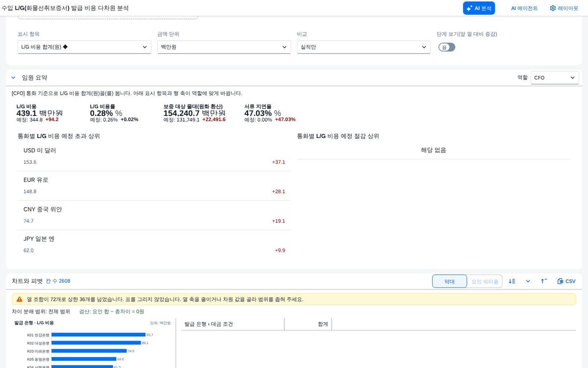Collapse the 임원 요약 section

coord(13,78)
